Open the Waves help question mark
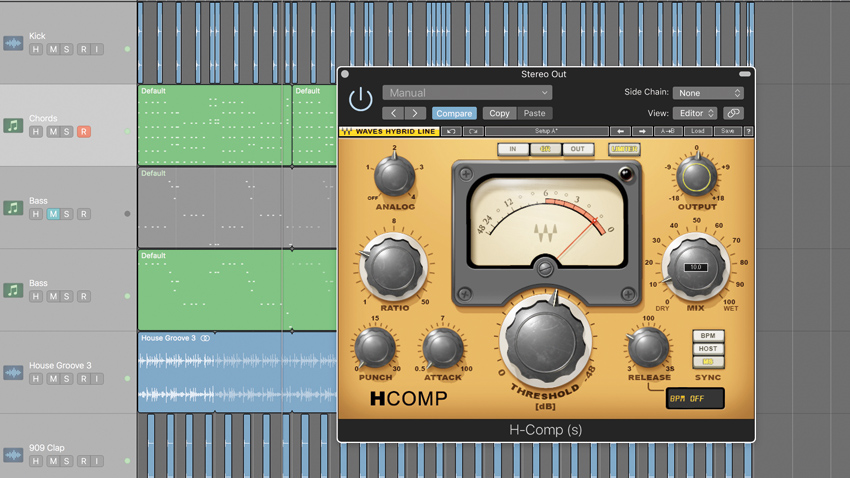850x478 pixels. pos(749,131)
